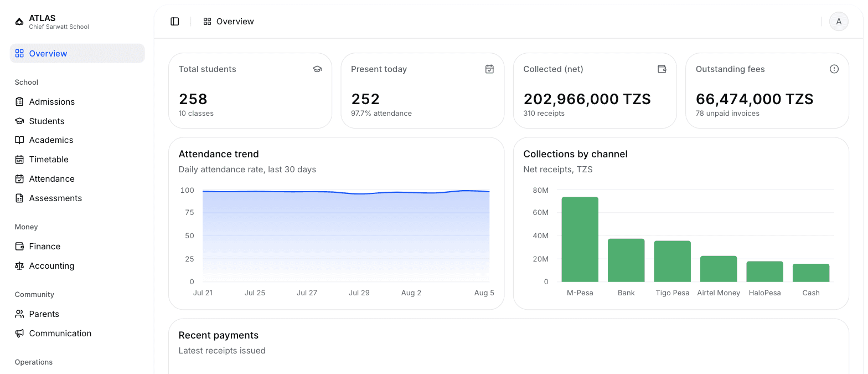Open the Assessments page

coord(77,198)
